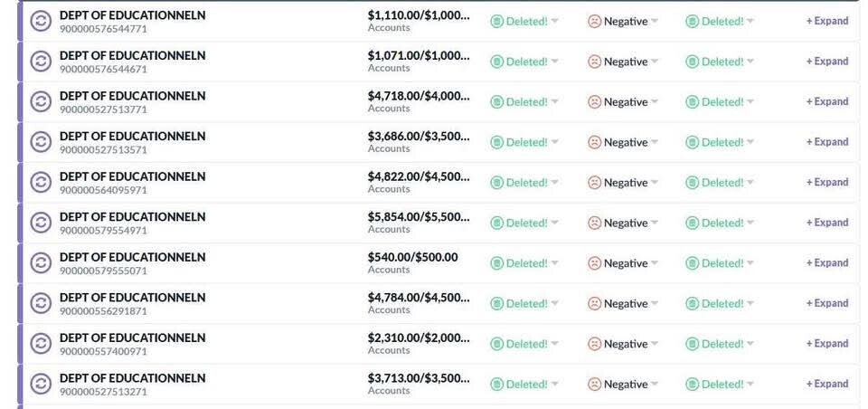Click the sad face icon in $4,784.00 row
The image size is (868, 409).
[x=594, y=304]
